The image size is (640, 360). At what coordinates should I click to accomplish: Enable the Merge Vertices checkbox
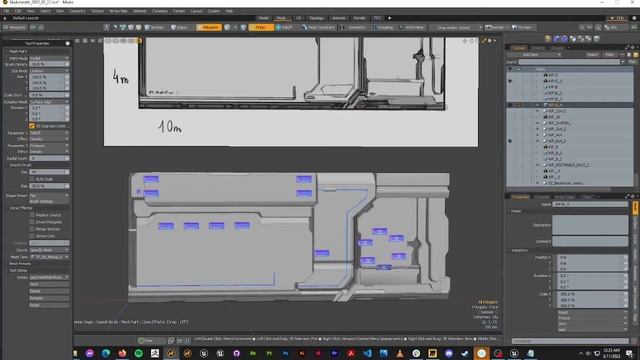32,229
